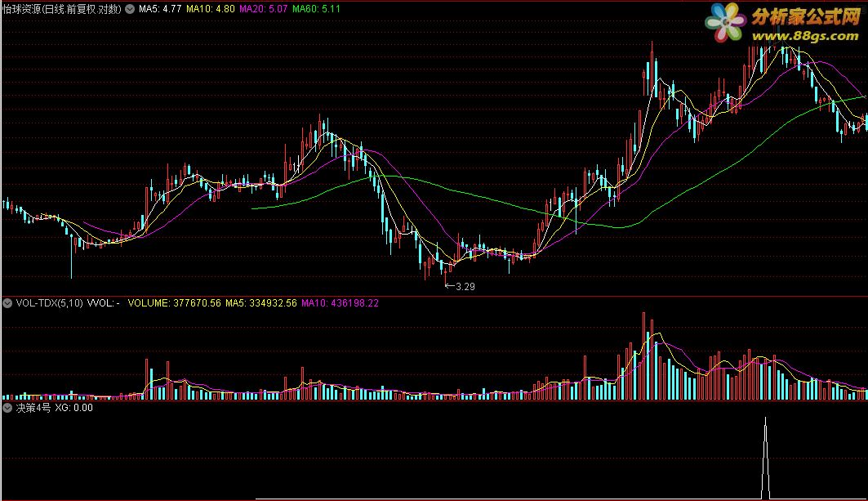Click the VVOL: - label
The width and height of the screenshot is (868, 501).
click(x=104, y=303)
